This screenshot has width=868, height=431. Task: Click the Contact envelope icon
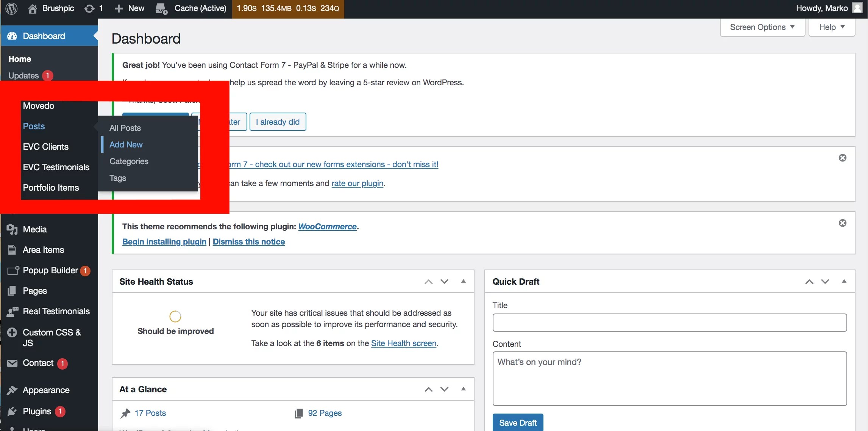[12, 363]
